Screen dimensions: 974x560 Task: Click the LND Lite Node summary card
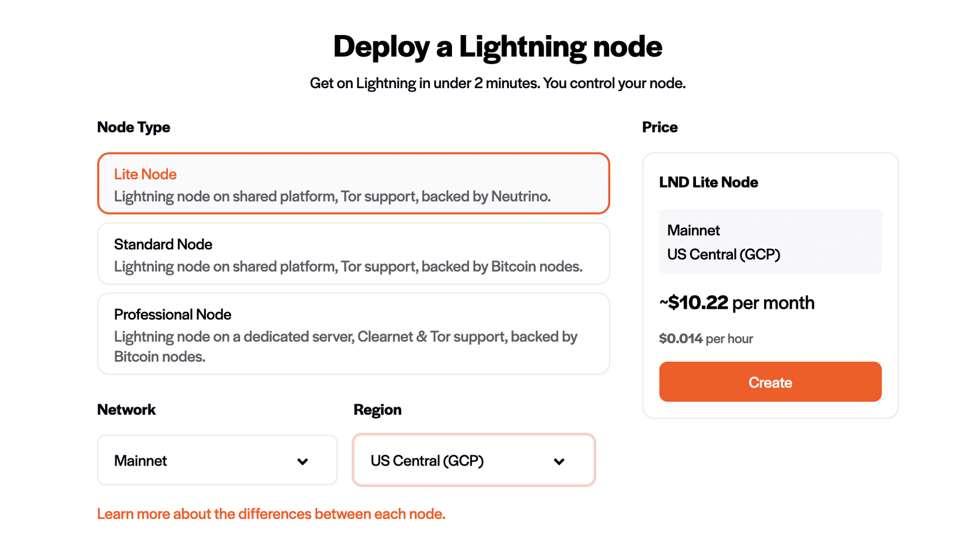(x=709, y=182)
